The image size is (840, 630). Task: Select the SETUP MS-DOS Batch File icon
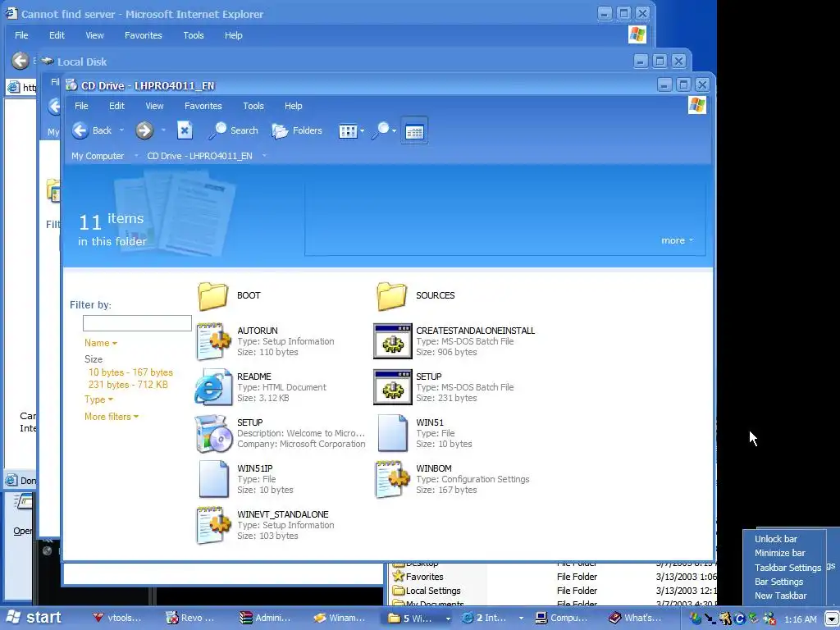point(393,387)
